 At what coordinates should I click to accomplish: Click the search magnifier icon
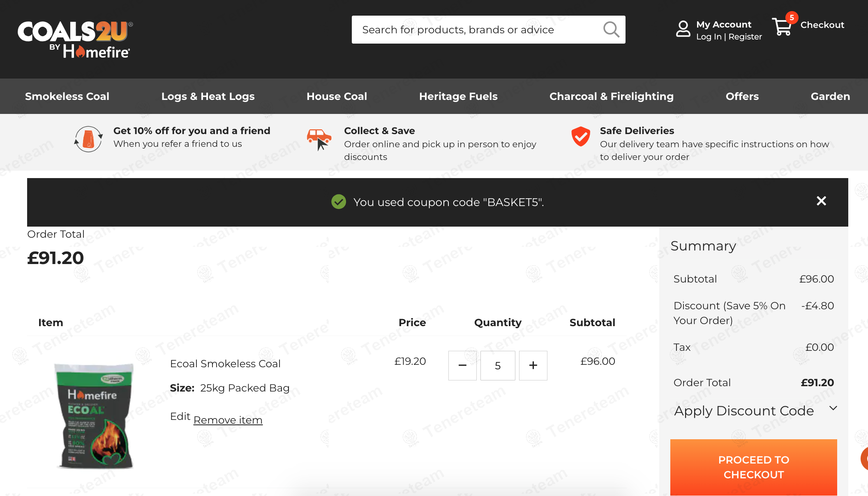tap(611, 30)
